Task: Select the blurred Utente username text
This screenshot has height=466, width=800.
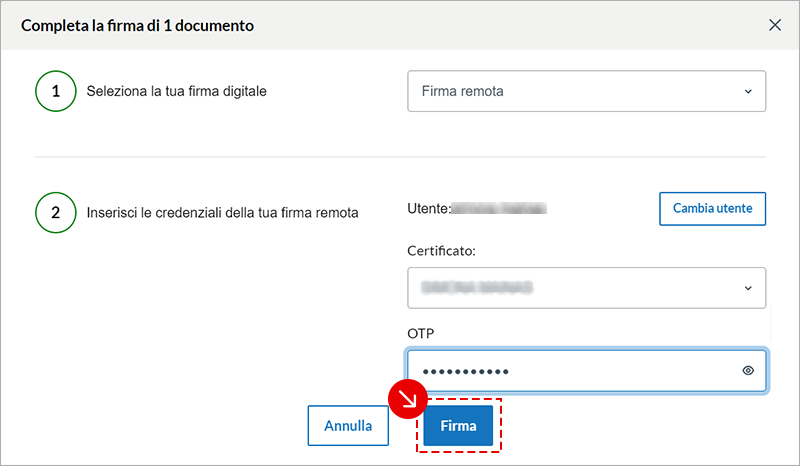Action: click(x=502, y=209)
